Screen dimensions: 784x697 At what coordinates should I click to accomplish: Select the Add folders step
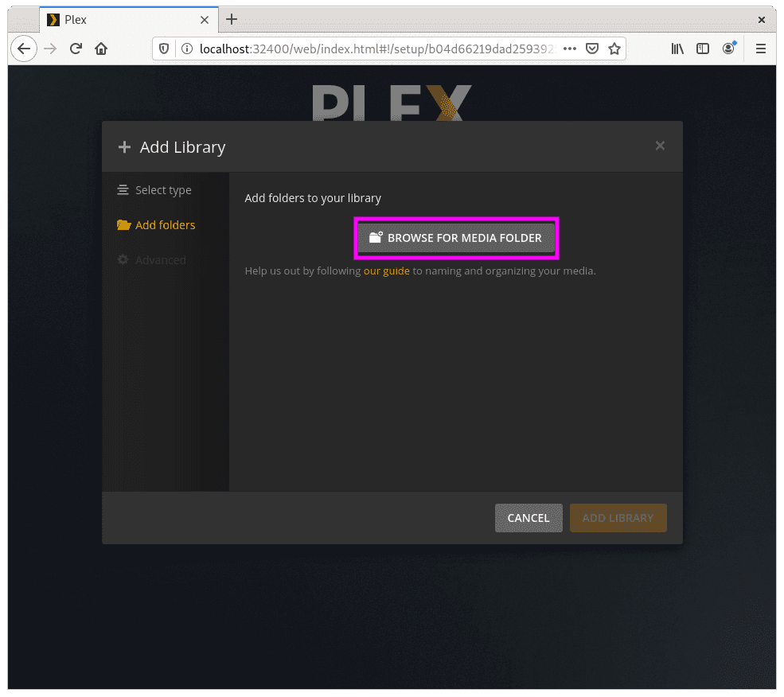pyautogui.click(x=156, y=225)
